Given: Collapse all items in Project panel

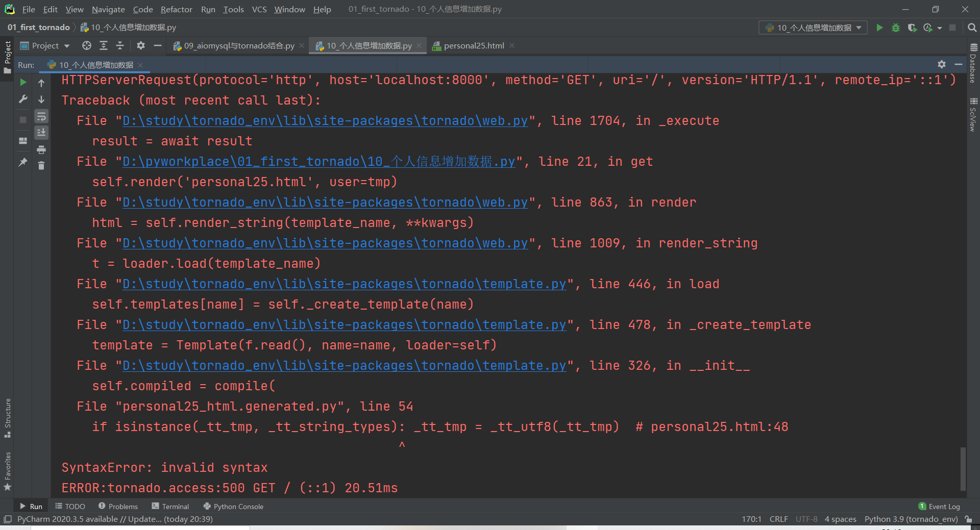Looking at the screenshot, I should [120, 45].
